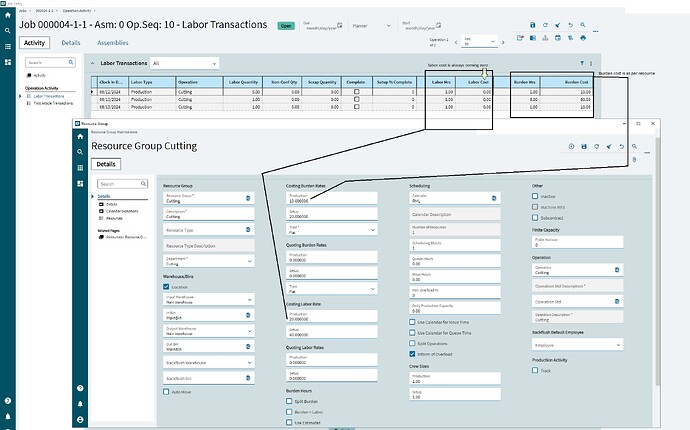Open First Article Transactions in navigation tree

click(x=53, y=103)
